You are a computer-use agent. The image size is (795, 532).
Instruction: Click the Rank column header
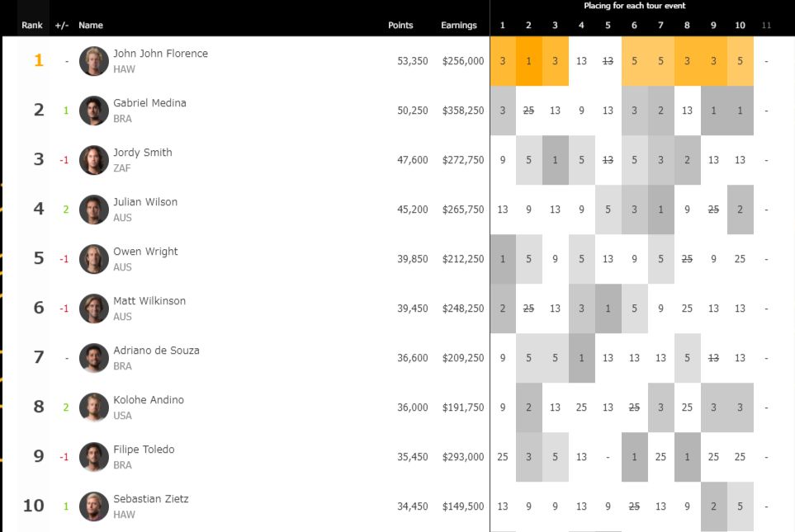[32, 26]
